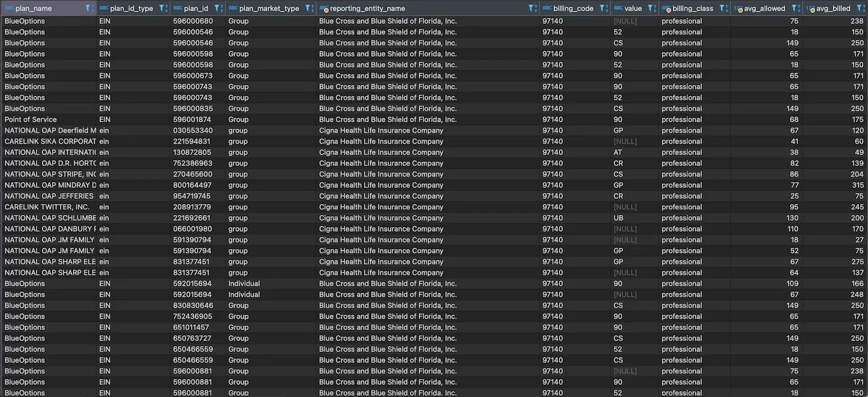
Task: Click the 'NATIONAL OAP Deerfield M' cell
Action: [50, 131]
